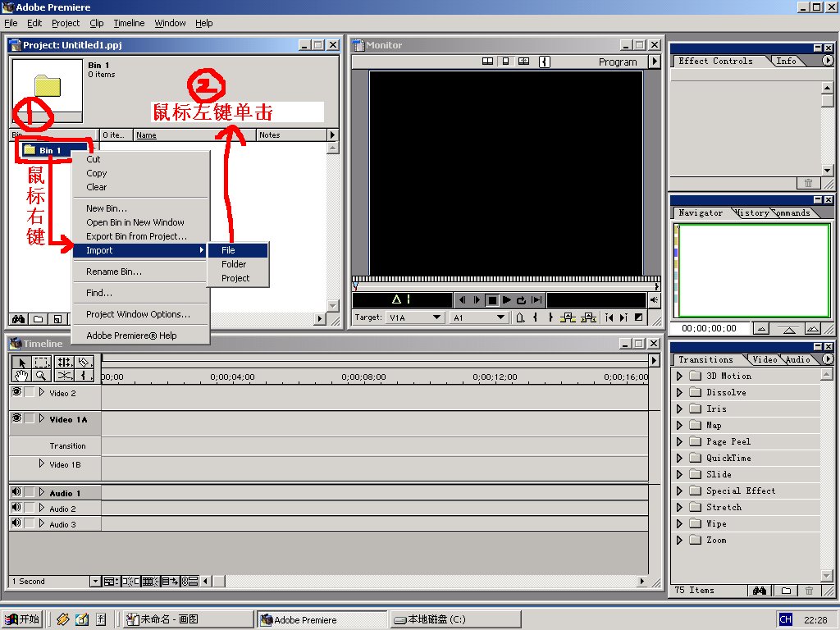
Task: Select New Bin... in context menu
Action: tap(139, 208)
